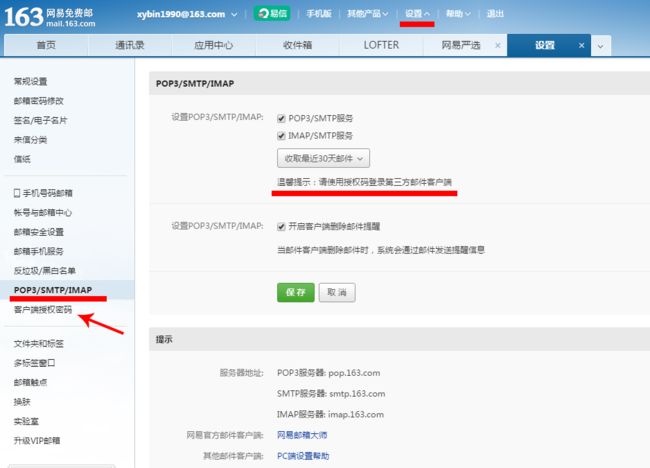Open 常规设置 in the sidebar
Viewport: 650px width, 468px height.
[30, 81]
